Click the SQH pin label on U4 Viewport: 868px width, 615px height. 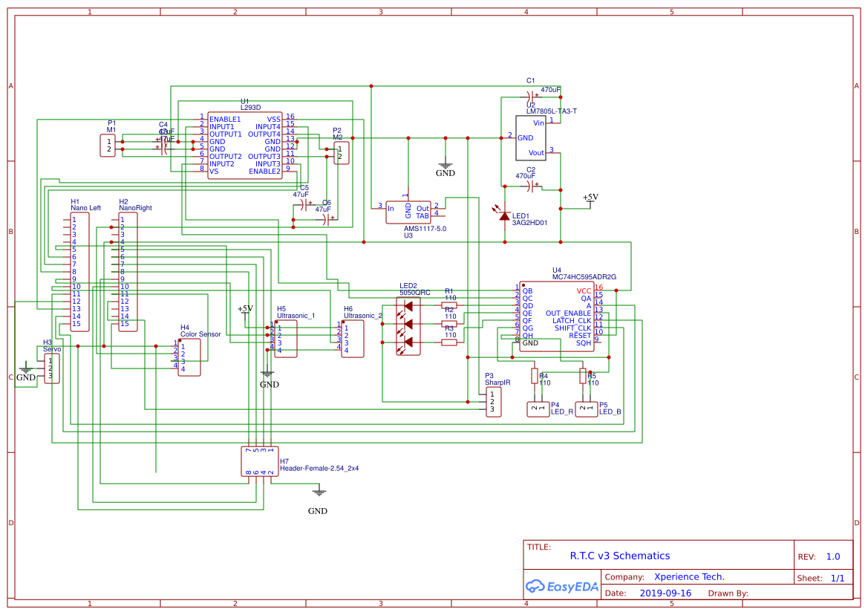(584, 343)
